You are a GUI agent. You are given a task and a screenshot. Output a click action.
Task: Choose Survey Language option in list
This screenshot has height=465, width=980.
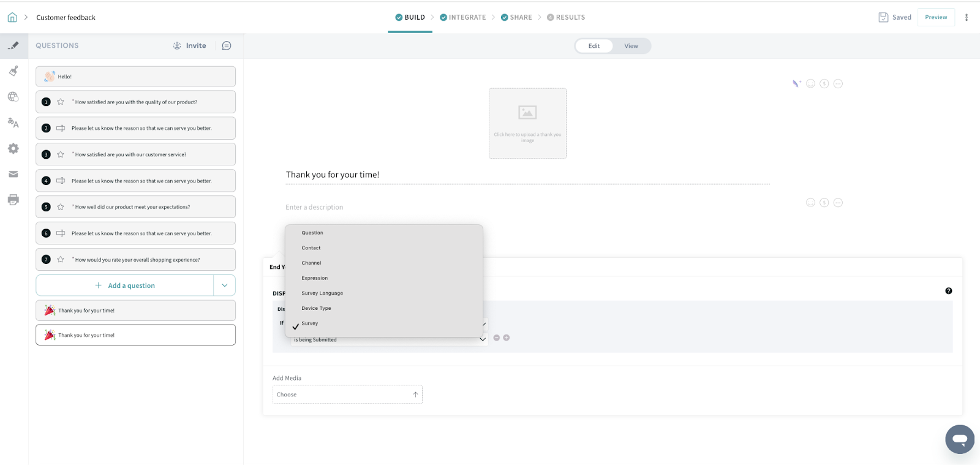[x=322, y=293]
